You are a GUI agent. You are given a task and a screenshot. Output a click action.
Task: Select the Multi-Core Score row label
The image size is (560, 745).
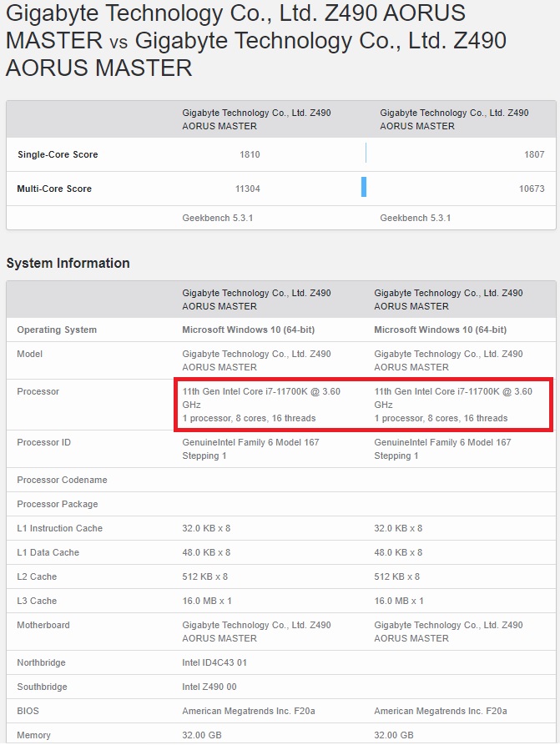coord(54,189)
